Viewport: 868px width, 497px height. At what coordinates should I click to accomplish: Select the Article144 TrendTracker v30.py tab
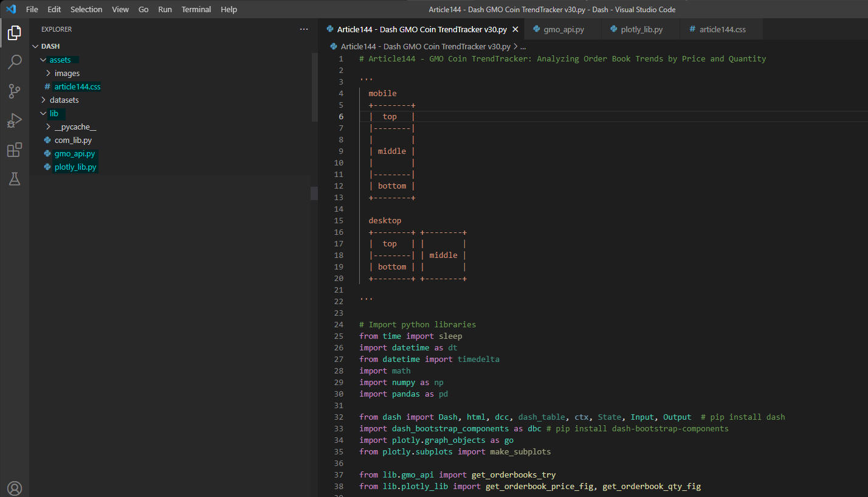(x=421, y=29)
